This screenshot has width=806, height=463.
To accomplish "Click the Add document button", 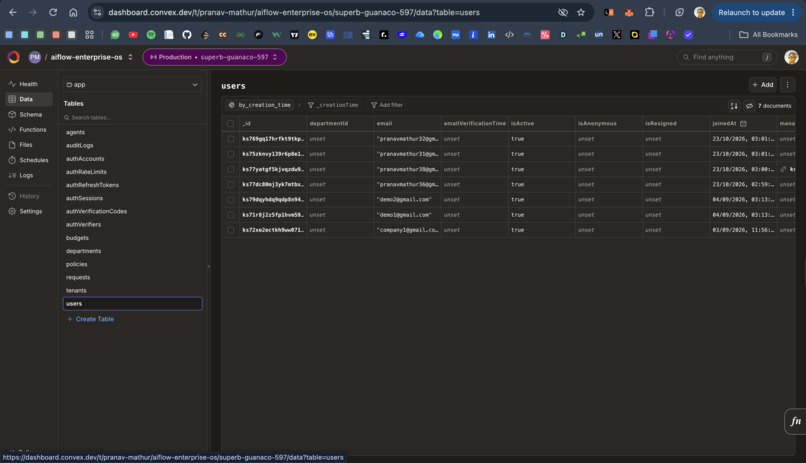I will (763, 85).
